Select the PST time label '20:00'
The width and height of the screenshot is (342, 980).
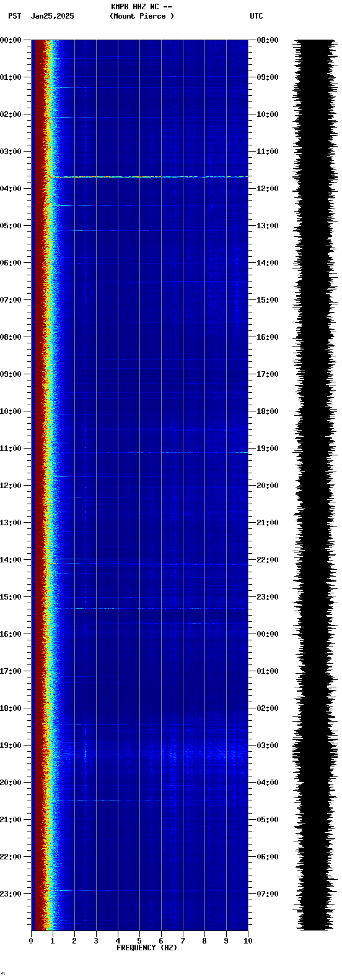[11, 783]
